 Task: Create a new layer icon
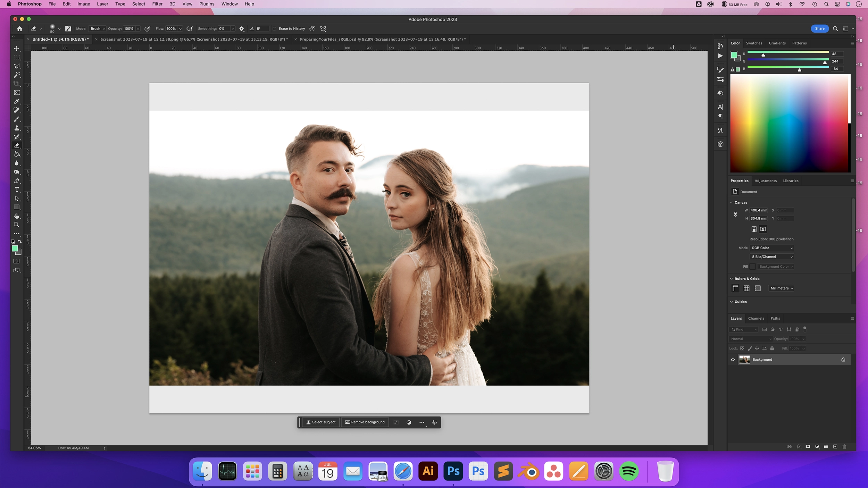pos(835,447)
